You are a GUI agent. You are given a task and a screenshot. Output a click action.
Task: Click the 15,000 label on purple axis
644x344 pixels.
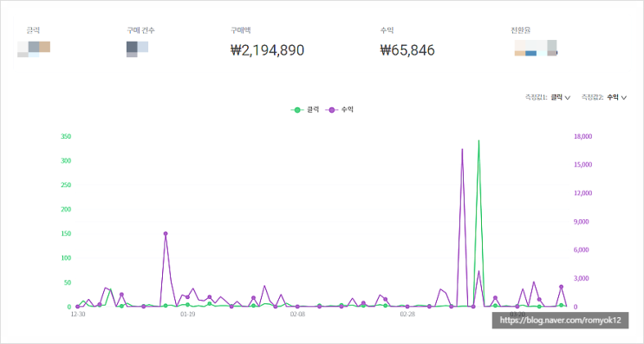coord(582,165)
